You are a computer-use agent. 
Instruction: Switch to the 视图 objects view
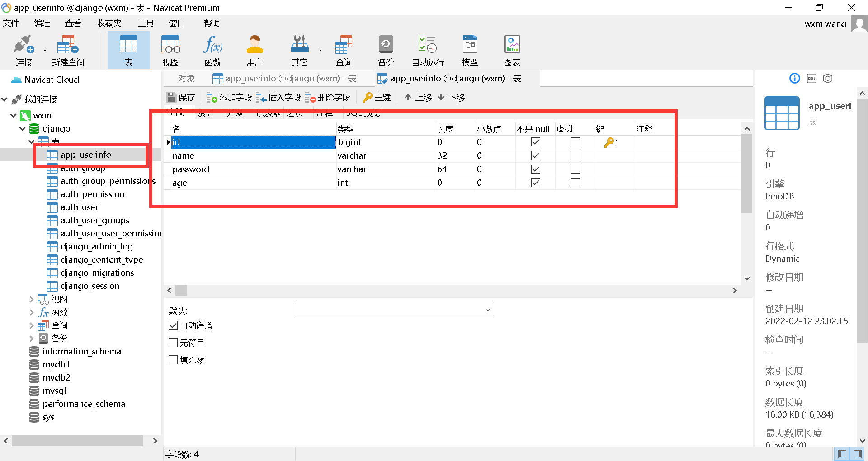click(x=170, y=50)
